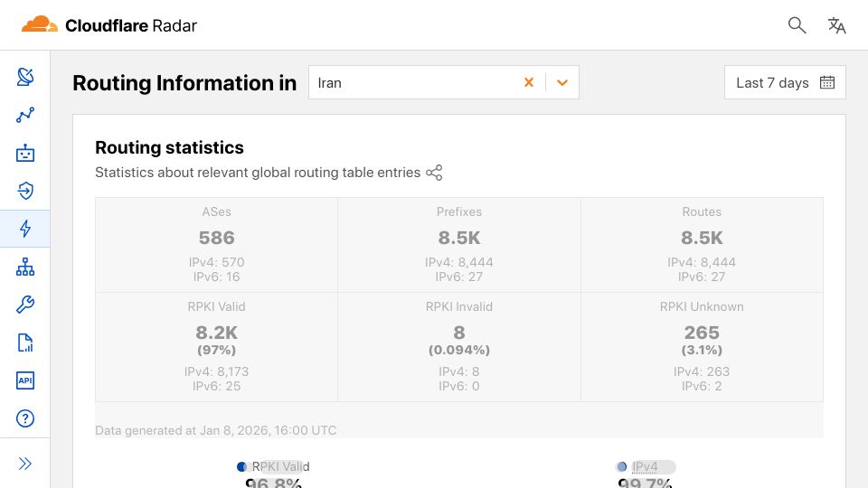The image size is (868, 488).
Task: Open the Last 7 days date picker
Action: [785, 82]
